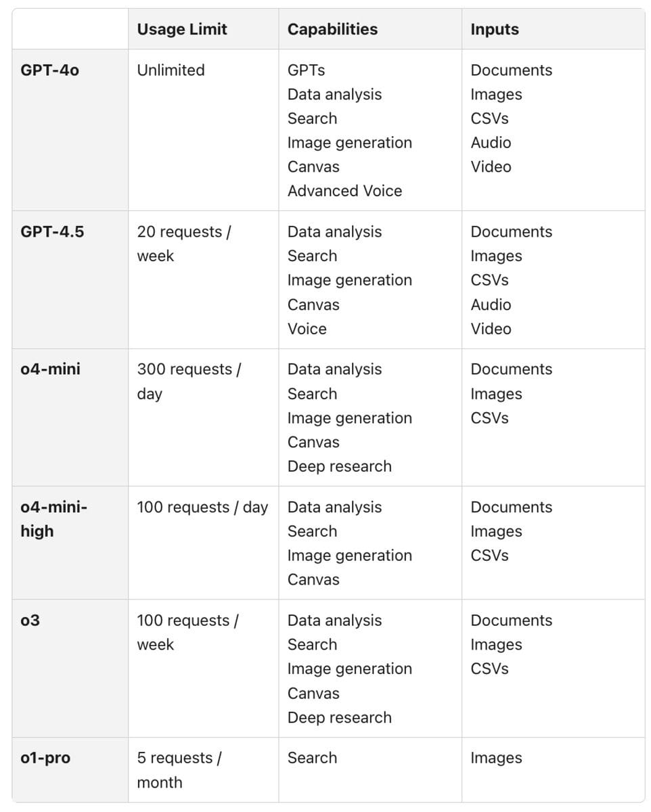The width and height of the screenshot is (651, 812).
Task: Select 'Deep research' in the o4-mini row
Action: pos(339,467)
